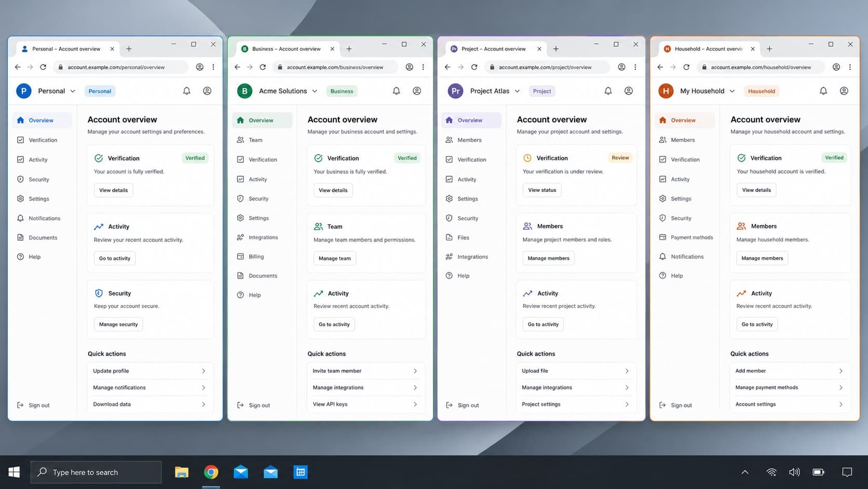Reload the Household account page
The image size is (868, 489).
click(x=686, y=67)
